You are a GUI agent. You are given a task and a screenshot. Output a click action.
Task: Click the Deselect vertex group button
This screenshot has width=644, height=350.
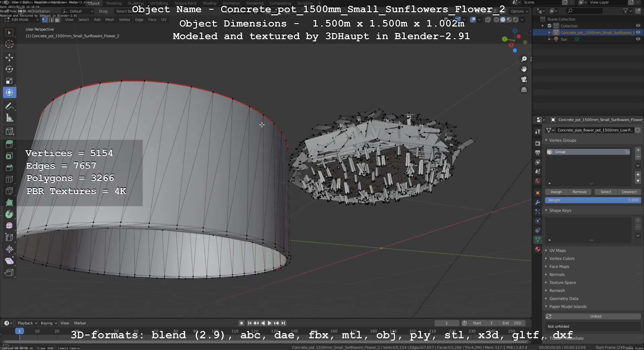(x=629, y=192)
